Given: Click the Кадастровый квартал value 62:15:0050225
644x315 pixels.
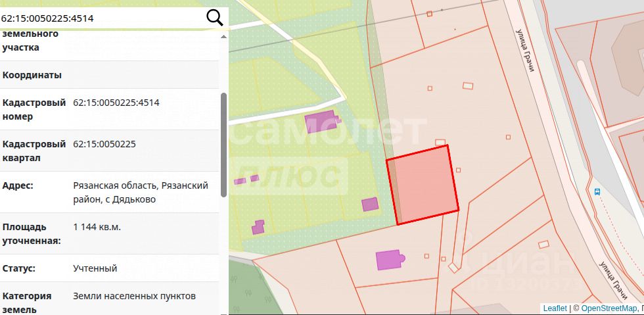Looking at the screenshot, I should point(104,144).
